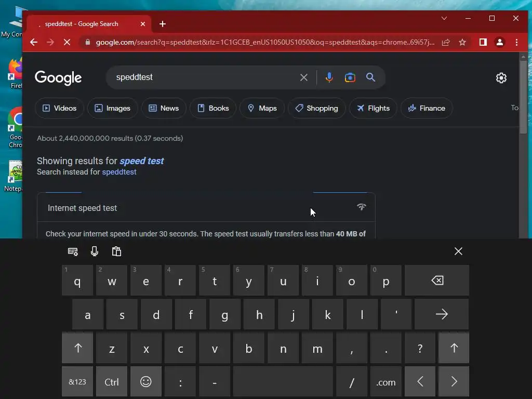Clear the Google search box
The width and height of the screenshot is (532, 399).
[304, 77]
